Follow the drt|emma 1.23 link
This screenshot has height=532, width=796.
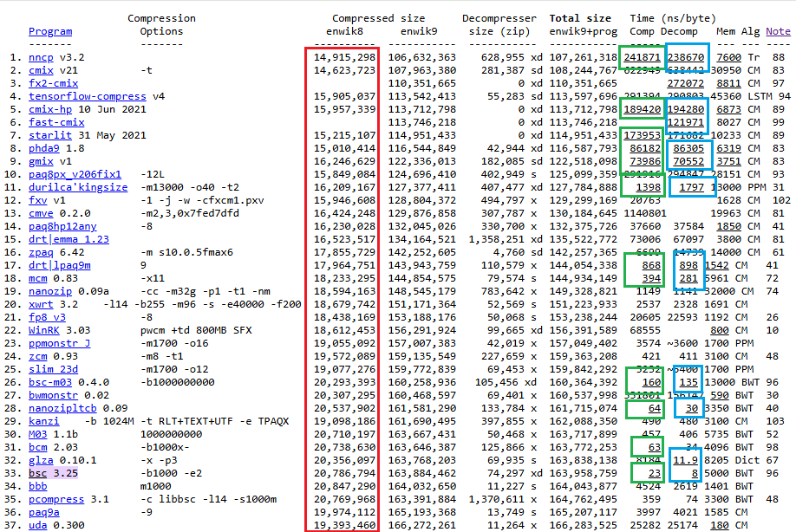[x=69, y=239]
